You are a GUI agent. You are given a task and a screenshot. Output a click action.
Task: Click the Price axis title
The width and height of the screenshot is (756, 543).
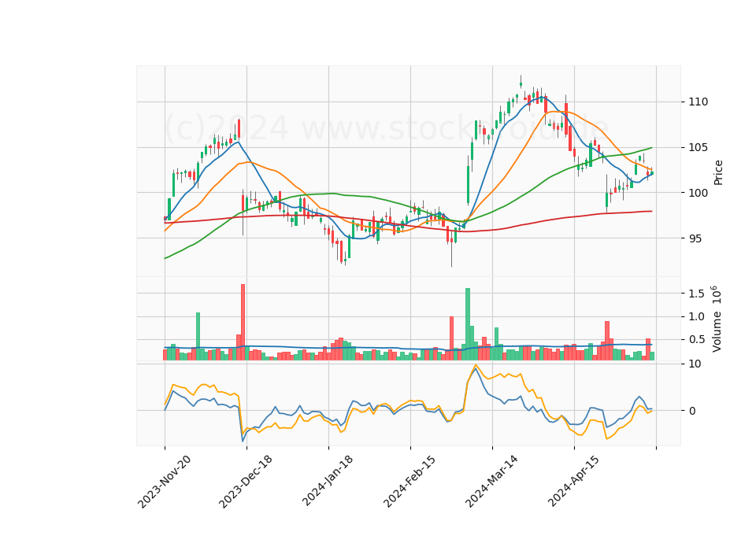(x=718, y=172)
